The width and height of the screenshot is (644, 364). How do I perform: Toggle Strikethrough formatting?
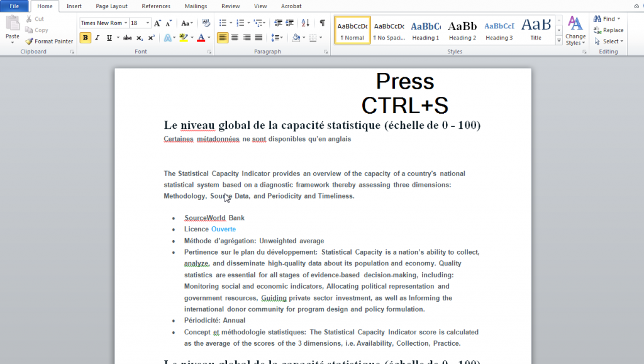click(x=127, y=38)
